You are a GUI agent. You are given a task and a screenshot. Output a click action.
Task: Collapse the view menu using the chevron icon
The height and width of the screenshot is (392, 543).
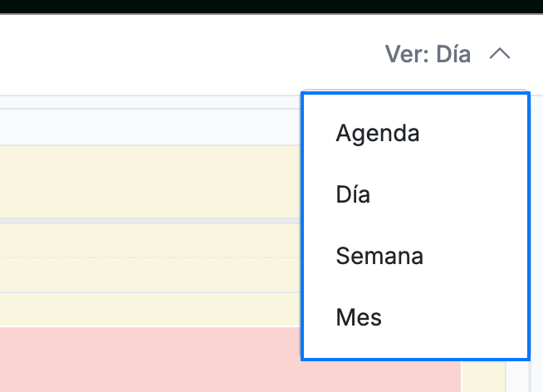pos(499,54)
